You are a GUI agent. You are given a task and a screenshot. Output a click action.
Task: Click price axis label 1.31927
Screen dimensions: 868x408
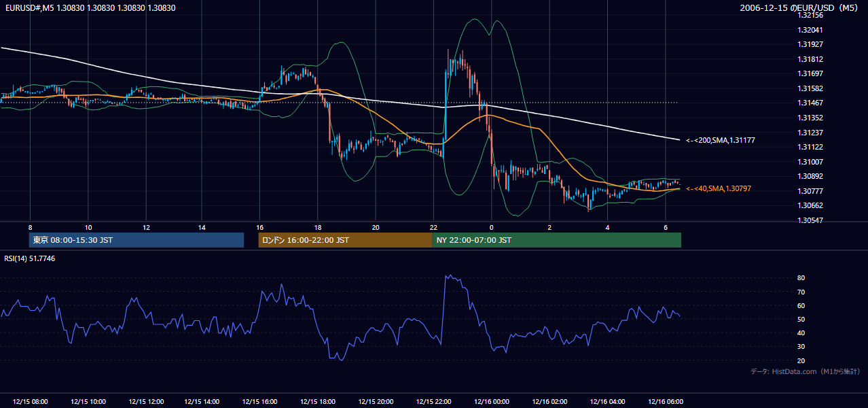[810, 44]
